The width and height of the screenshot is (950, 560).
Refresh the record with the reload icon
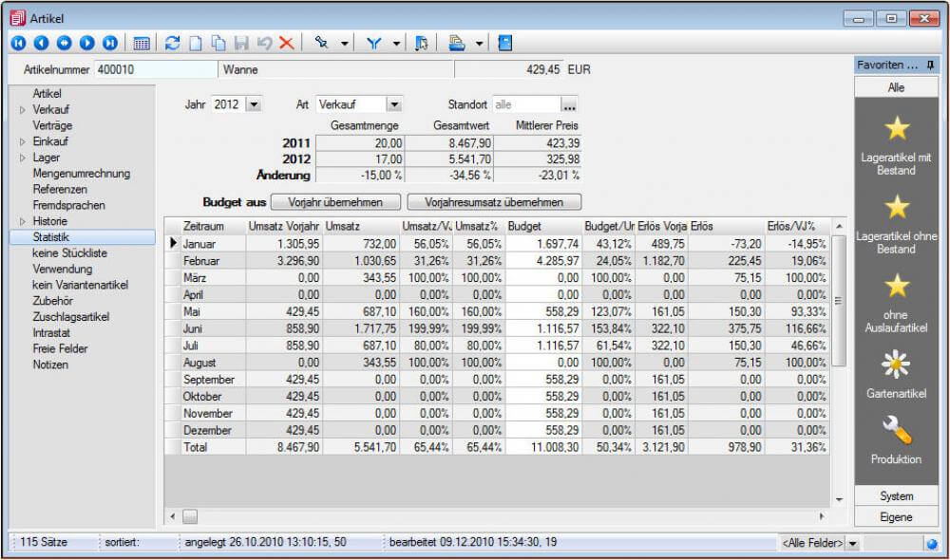click(173, 43)
